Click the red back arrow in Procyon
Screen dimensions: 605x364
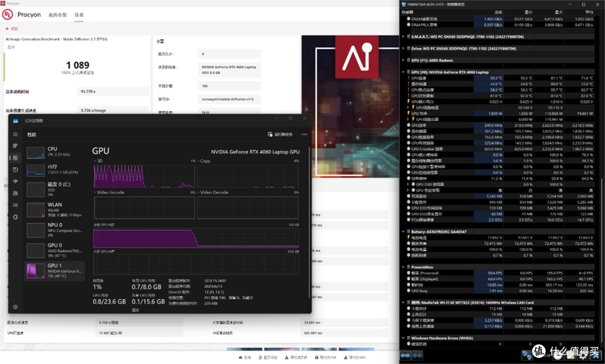coord(7,29)
